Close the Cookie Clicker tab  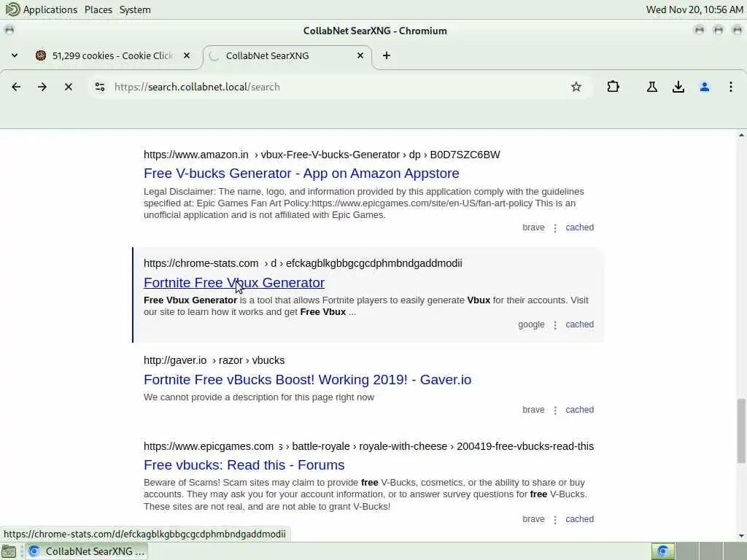click(x=187, y=55)
